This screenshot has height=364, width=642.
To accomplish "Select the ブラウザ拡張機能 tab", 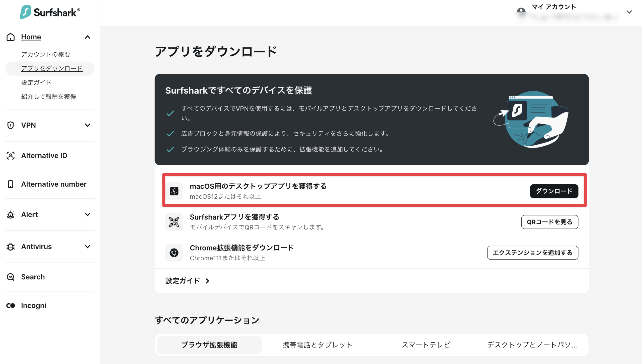I will click(x=209, y=345).
